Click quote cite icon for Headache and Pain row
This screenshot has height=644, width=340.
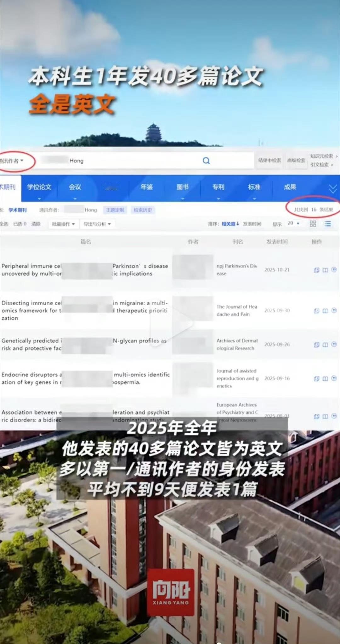[334, 310]
